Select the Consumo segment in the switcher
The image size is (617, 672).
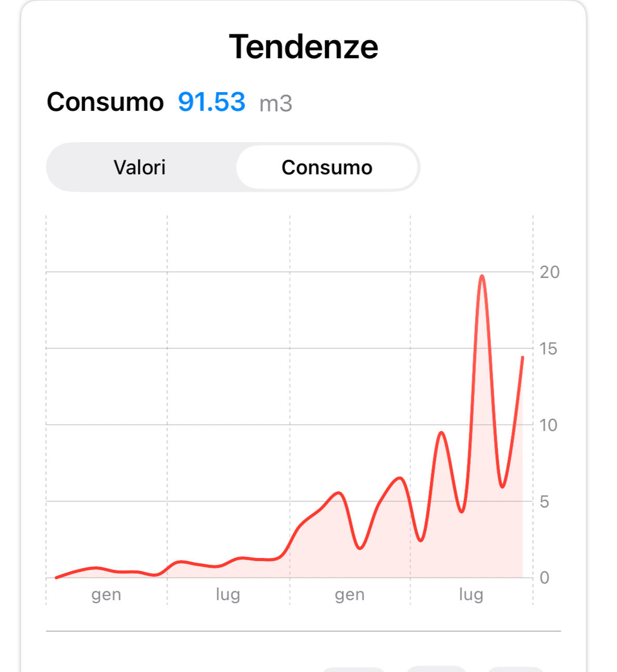(x=327, y=168)
